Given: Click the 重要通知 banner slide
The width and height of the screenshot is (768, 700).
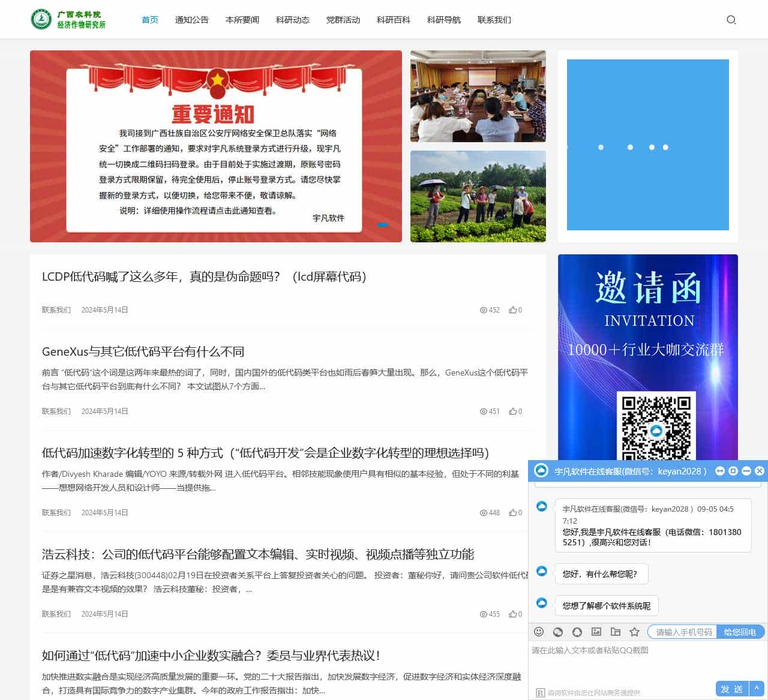Looking at the screenshot, I should 216,146.
